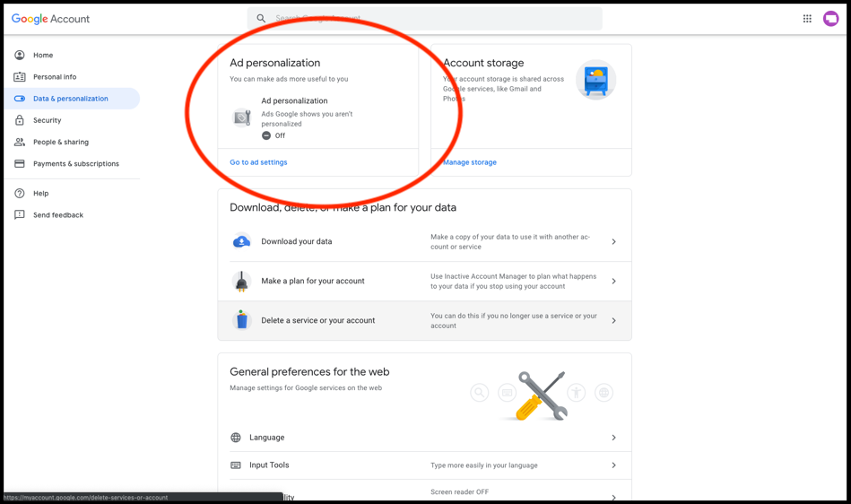Open the Help sidebar entry
The width and height of the screenshot is (851, 504).
click(x=72, y=193)
